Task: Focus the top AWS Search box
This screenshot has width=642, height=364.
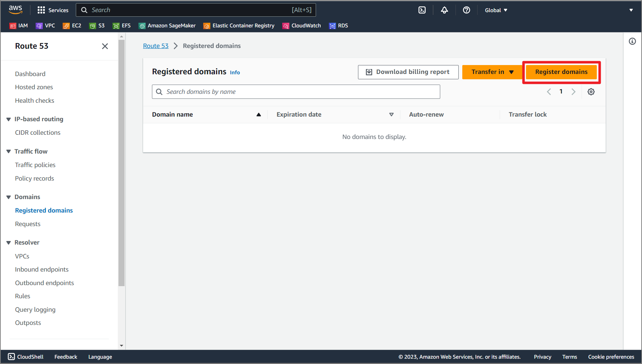Action: pos(196,10)
